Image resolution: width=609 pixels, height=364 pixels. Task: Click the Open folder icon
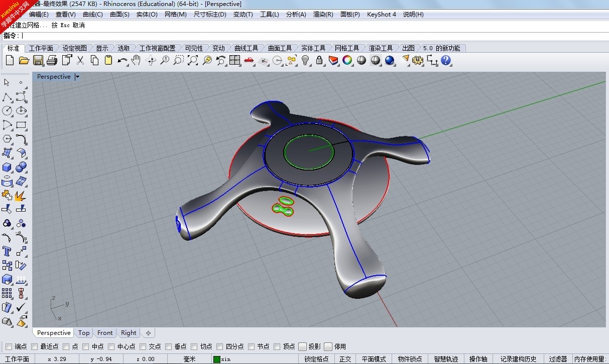click(x=24, y=61)
